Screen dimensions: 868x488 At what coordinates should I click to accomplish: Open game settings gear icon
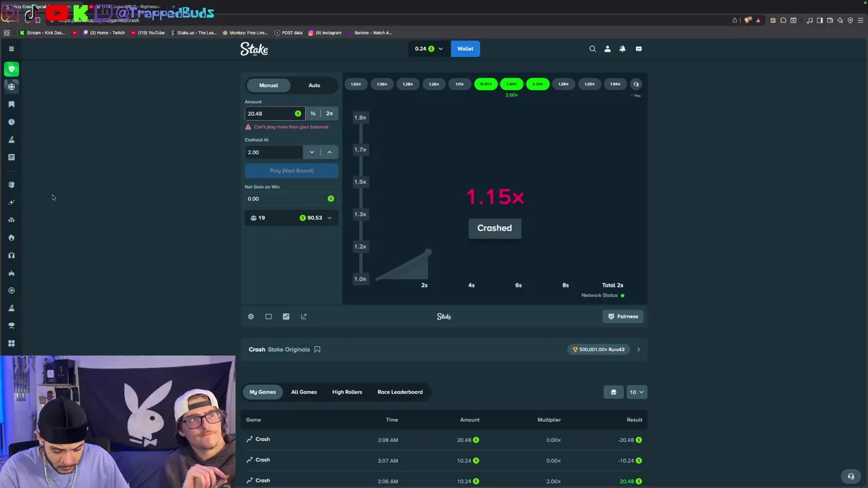[251, 317]
